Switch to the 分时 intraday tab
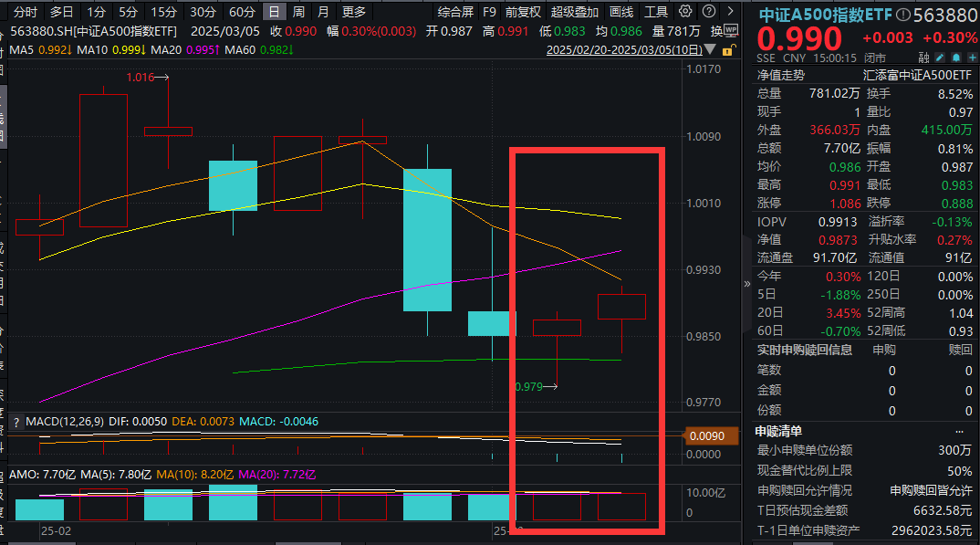This screenshot has width=980, height=545. (x=26, y=12)
